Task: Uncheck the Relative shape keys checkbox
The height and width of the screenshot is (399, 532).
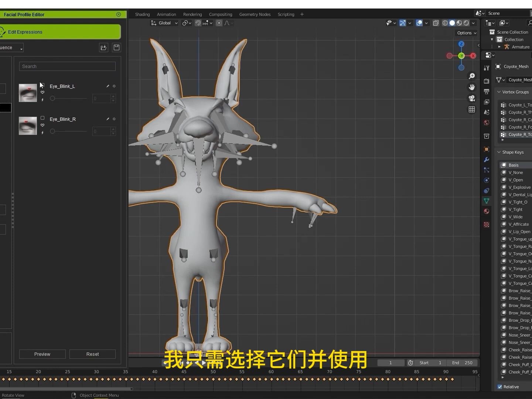Action: (x=500, y=387)
